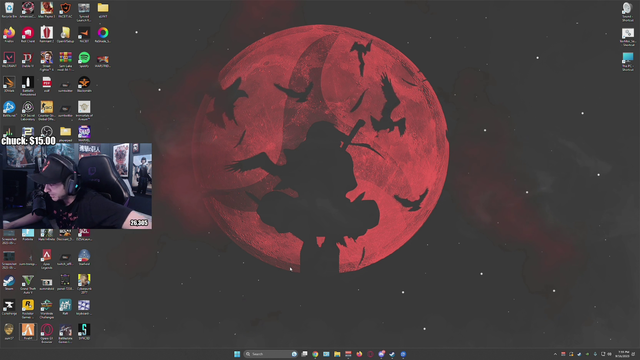Open the Raft game desktop shortcut
The width and height of the screenshot is (640, 360).
pyautogui.click(x=65, y=307)
